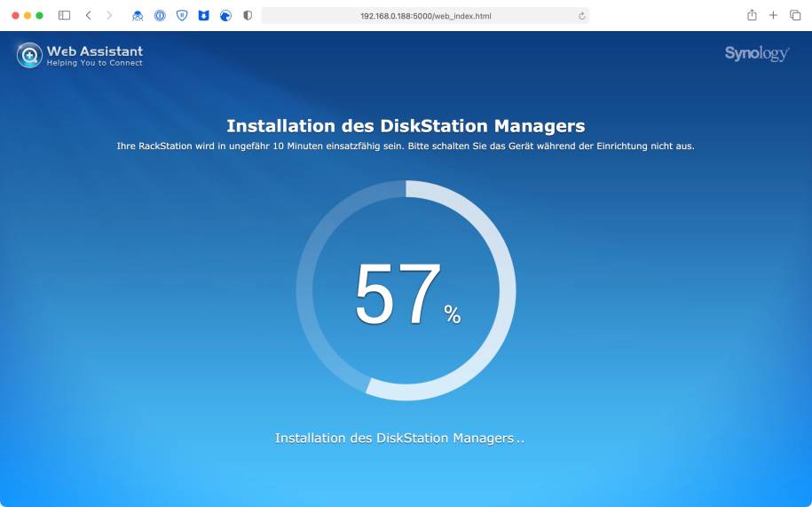812x507 pixels.
Task: Click the Synology logo
Action: click(x=757, y=53)
